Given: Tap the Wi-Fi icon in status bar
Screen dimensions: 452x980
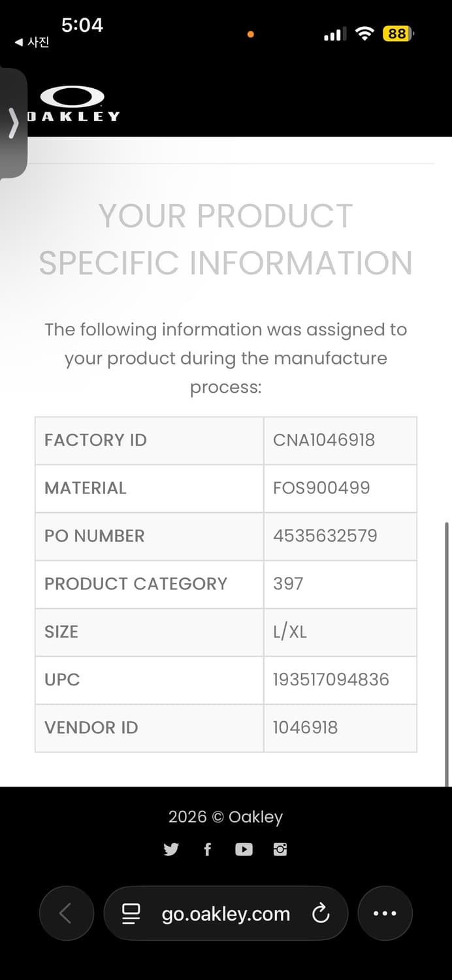Looking at the screenshot, I should tap(364, 33).
